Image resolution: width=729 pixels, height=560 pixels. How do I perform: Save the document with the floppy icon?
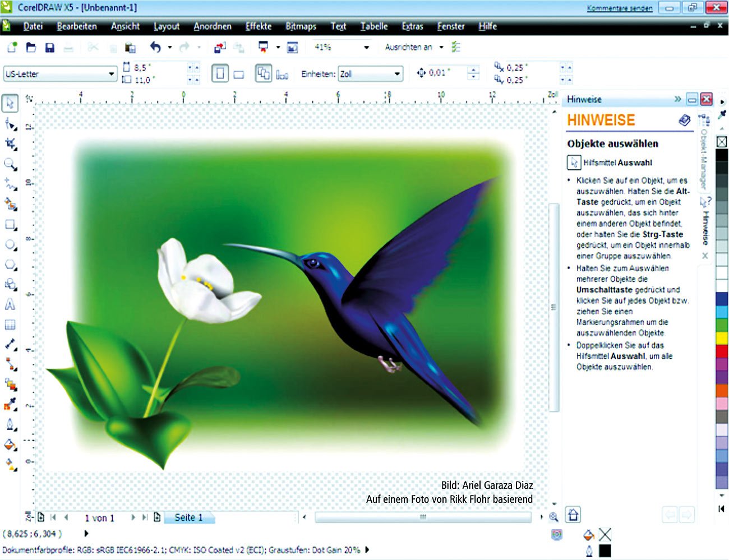pos(50,48)
